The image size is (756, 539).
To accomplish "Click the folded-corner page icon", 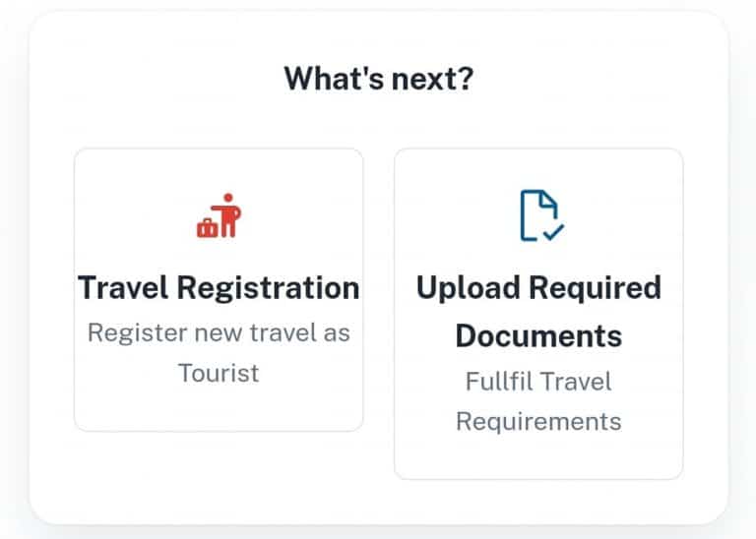I will click(x=536, y=212).
